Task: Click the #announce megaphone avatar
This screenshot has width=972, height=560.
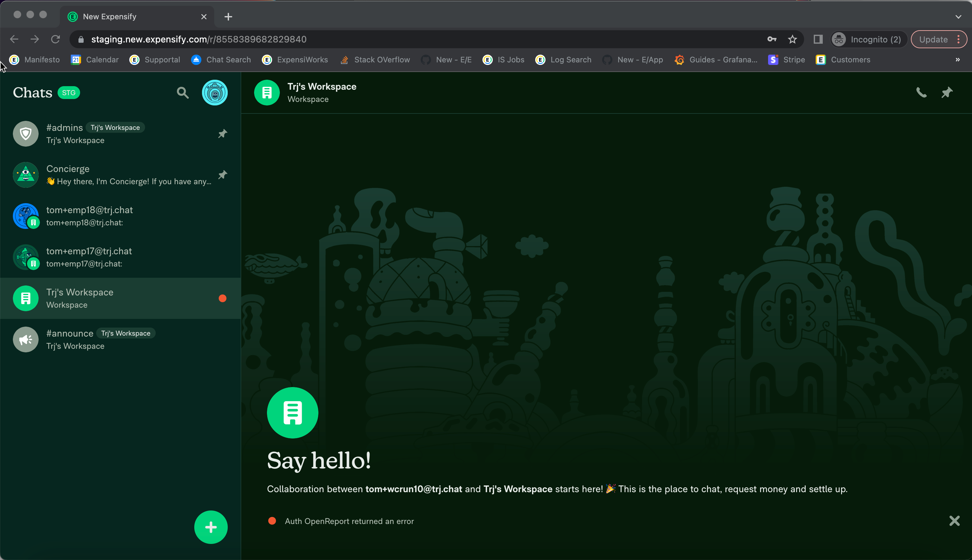Action: 26,339
